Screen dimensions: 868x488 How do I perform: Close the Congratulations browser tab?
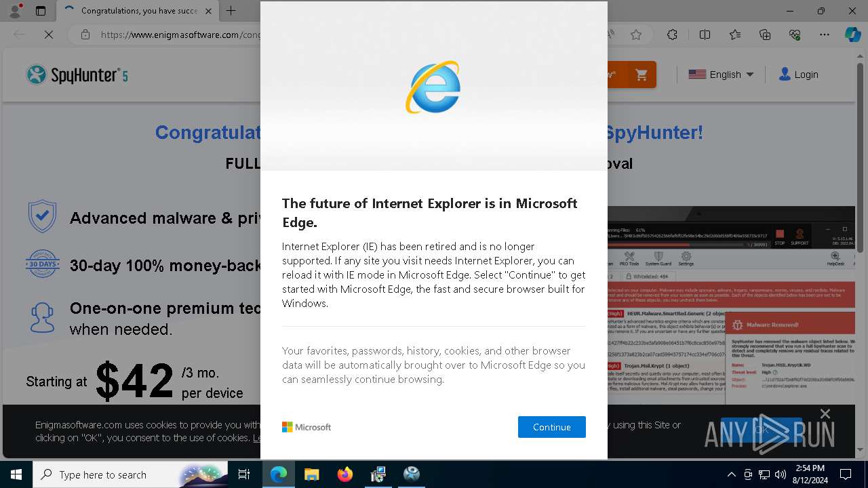click(208, 11)
